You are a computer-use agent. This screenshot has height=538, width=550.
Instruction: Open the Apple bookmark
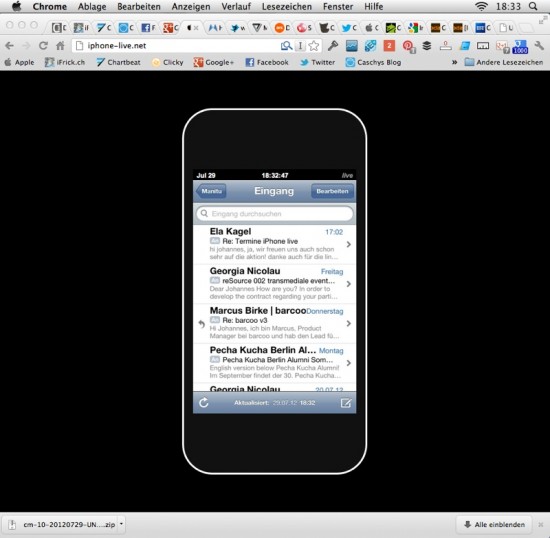(x=20, y=62)
